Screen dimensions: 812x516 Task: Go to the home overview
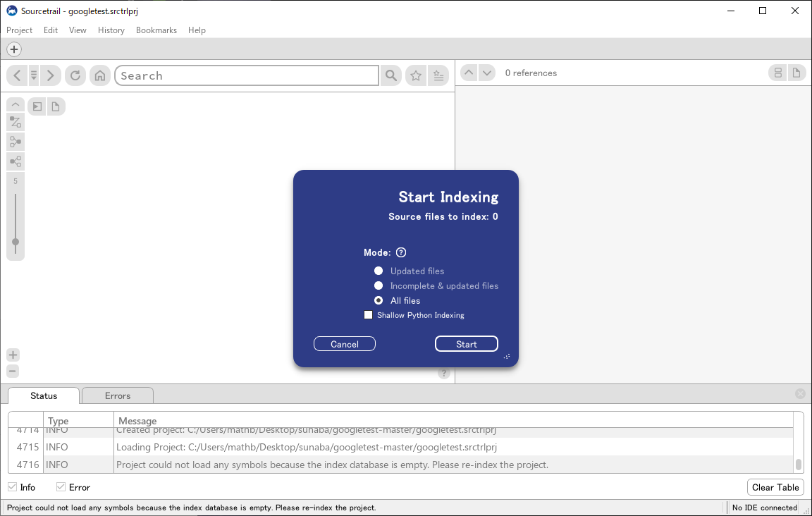point(100,75)
